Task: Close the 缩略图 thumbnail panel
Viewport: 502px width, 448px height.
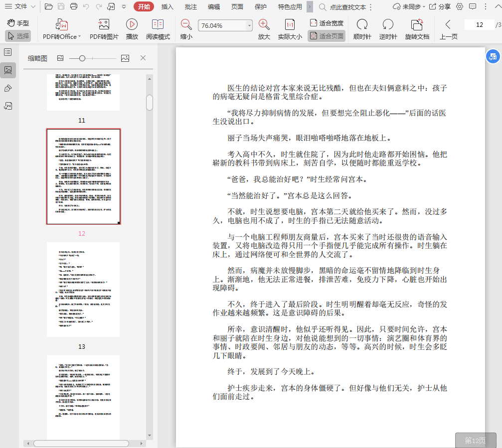Action: pos(143,58)
